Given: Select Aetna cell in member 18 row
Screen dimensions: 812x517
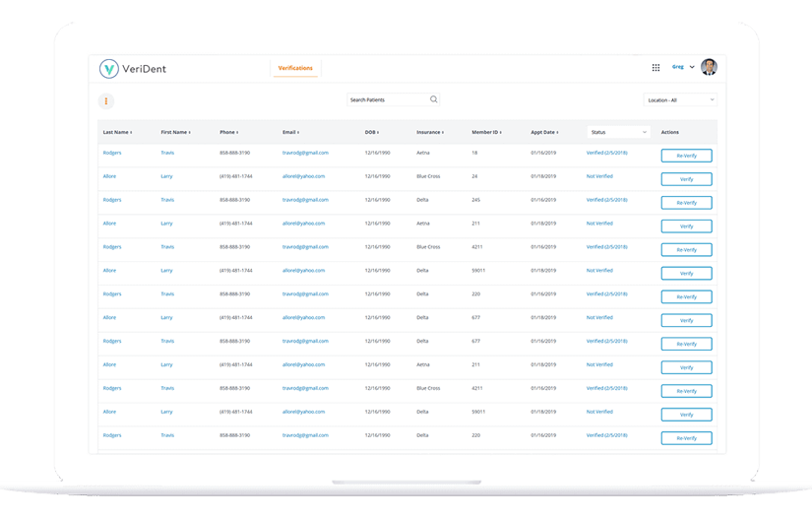Looking at the screenshot, I should [x=422, y=153].
